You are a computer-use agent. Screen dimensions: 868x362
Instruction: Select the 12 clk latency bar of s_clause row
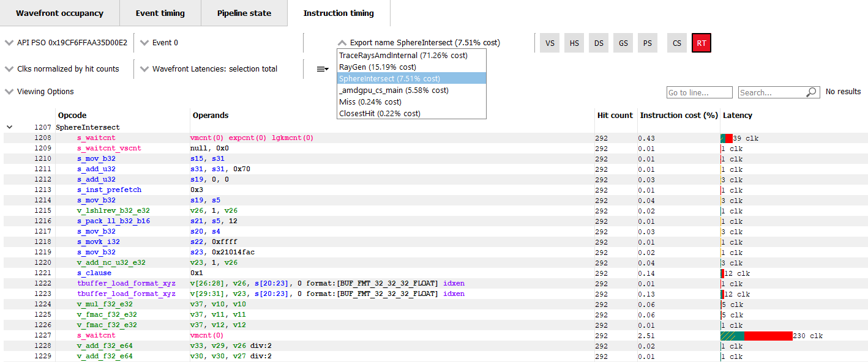click(x=723, y=273)
